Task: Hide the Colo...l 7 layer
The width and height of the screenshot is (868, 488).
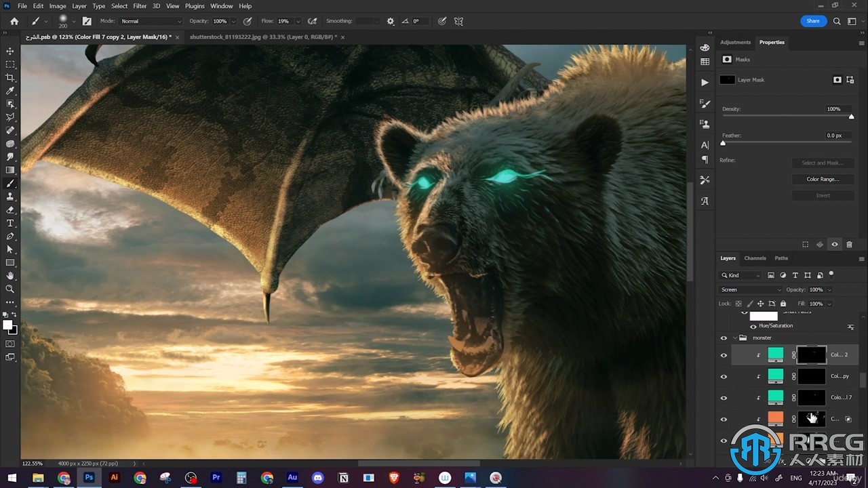Action: [724, 398]
